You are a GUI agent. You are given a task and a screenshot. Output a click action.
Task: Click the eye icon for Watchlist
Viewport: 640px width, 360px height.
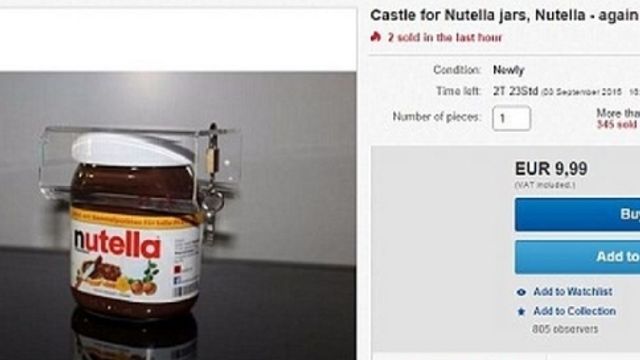click(x=521, y=292)
